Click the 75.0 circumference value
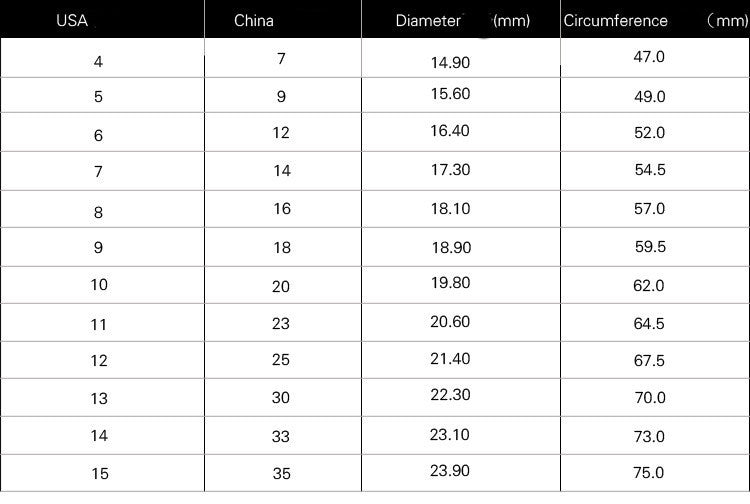Viewport: 750px width, 504px height. pos(649,473)
